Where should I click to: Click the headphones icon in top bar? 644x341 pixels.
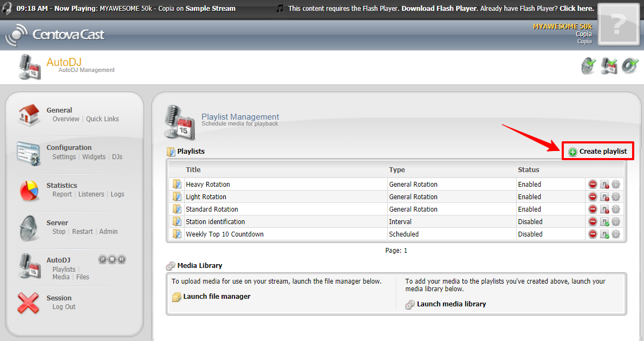(x=7, y=8)
